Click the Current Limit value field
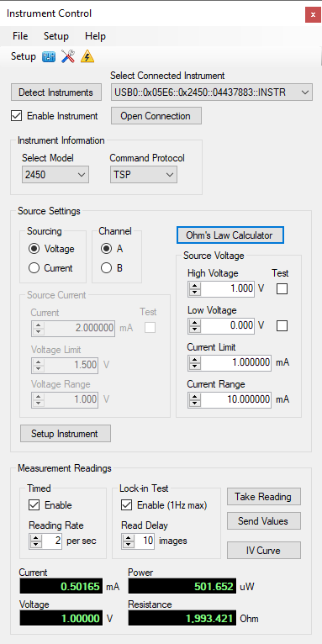This screenshot has height=644, width=322. tap(236, 362)
